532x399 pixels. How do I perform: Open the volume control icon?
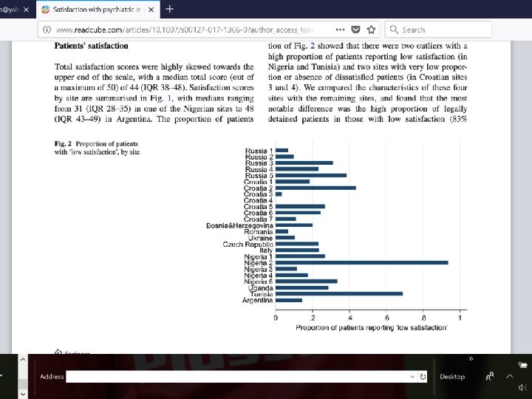point(522,387)
